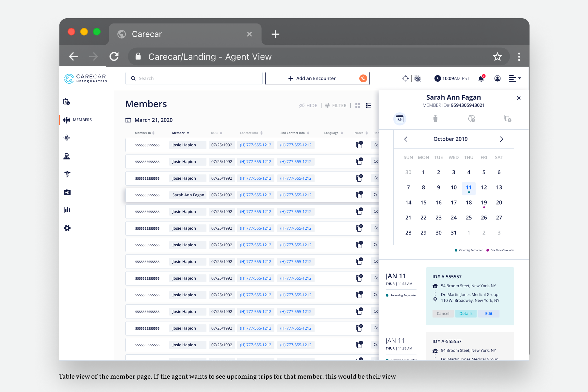Switch to list view layout
This screenshot has width=588, height=392.
click(x=368, y=106)
